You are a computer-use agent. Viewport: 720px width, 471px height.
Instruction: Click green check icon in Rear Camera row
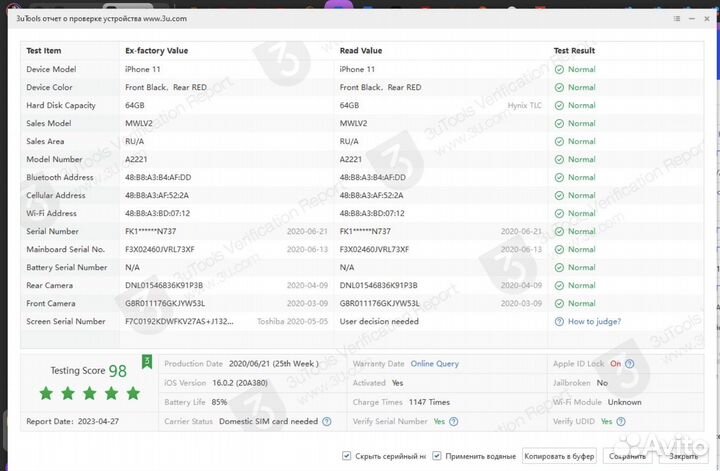pos(559,286)
